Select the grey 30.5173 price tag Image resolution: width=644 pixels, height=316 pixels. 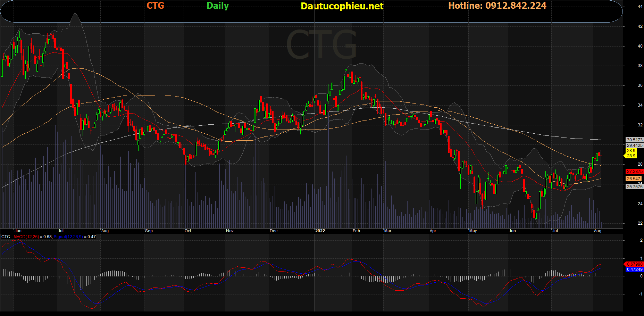(x=634, y=140)
